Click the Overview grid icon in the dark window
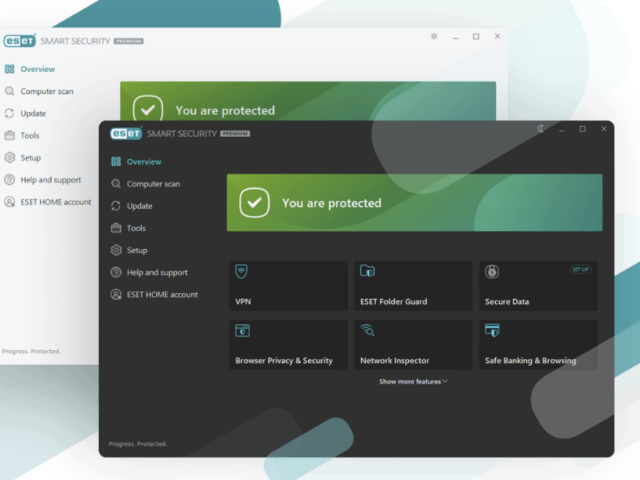640x480 pixels. tap(116, 162)
